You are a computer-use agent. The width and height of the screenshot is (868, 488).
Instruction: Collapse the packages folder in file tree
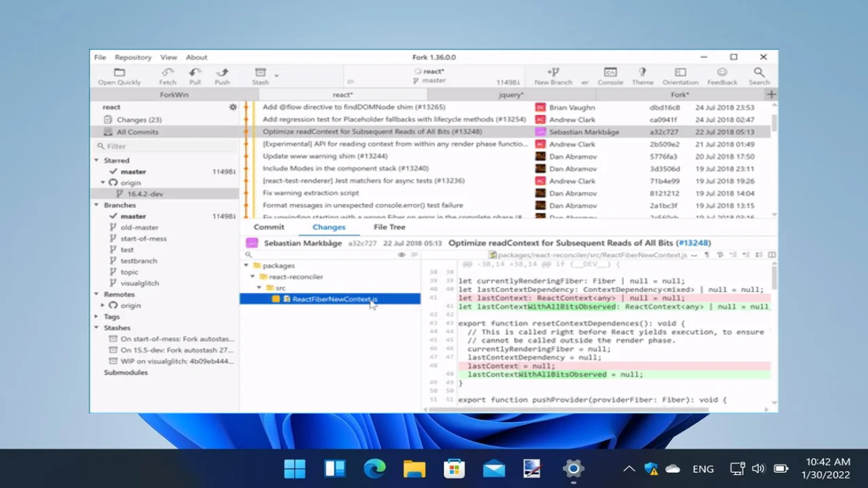[247, 266]
